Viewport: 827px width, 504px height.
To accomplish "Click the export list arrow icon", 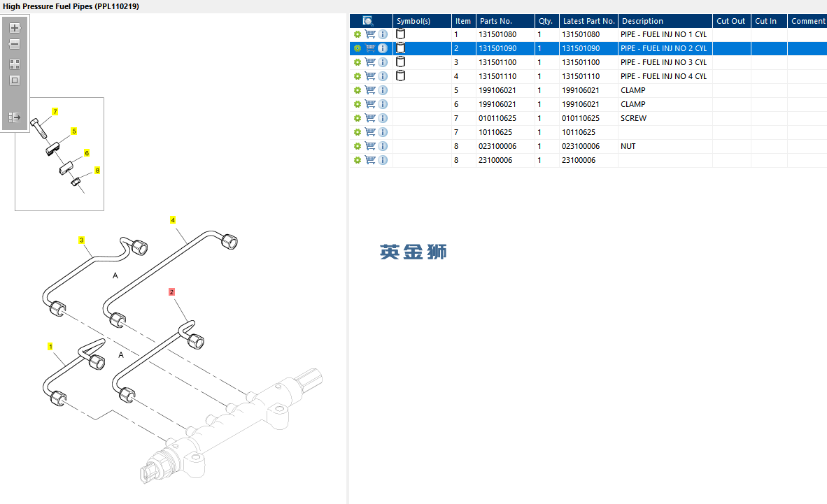I will tap(15, 117).
